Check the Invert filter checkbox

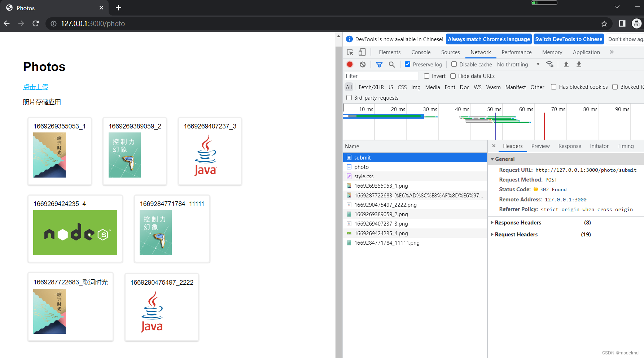pyautogui.click(x=426, y=76)
